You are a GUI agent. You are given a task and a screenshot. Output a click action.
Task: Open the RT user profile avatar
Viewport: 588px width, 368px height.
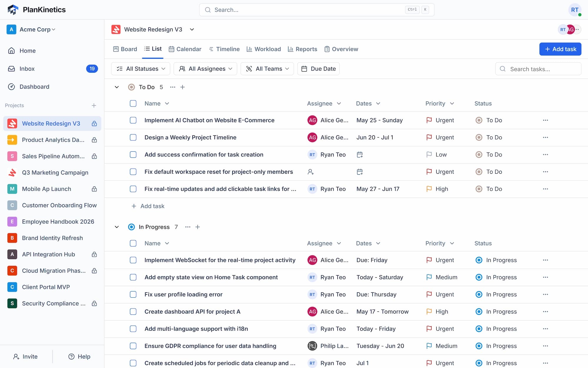pyautogui.click(x=574, y=10)
